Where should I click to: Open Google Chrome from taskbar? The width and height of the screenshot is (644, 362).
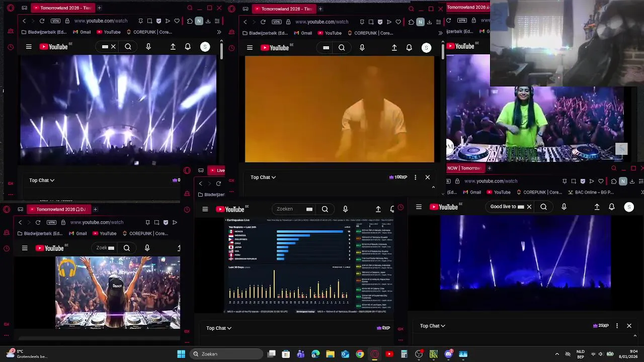pos(360,354)
